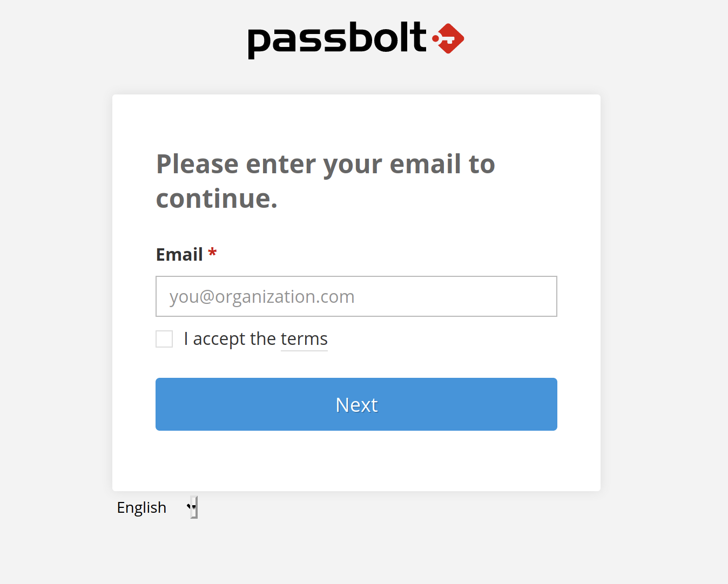Click the bold Email field label
Image resolution: width=728 pixels, height=584 pixels.
click(179, 254)
